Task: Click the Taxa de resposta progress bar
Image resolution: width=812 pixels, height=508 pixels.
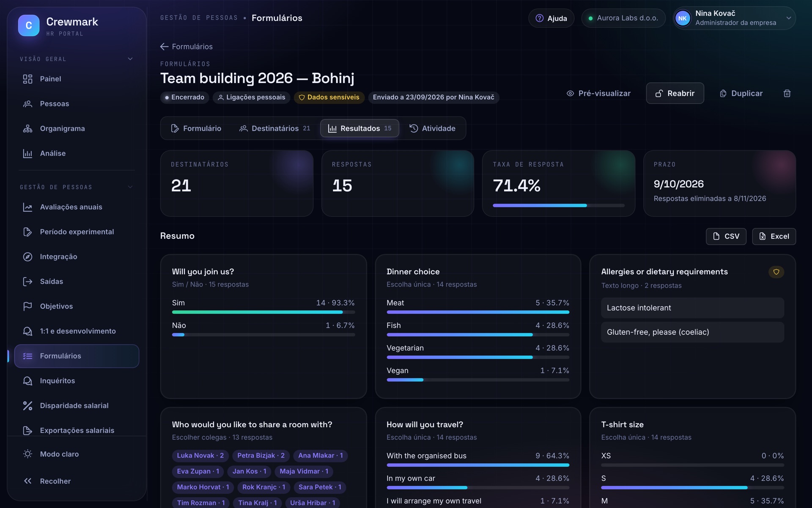Action: point(558,205)
